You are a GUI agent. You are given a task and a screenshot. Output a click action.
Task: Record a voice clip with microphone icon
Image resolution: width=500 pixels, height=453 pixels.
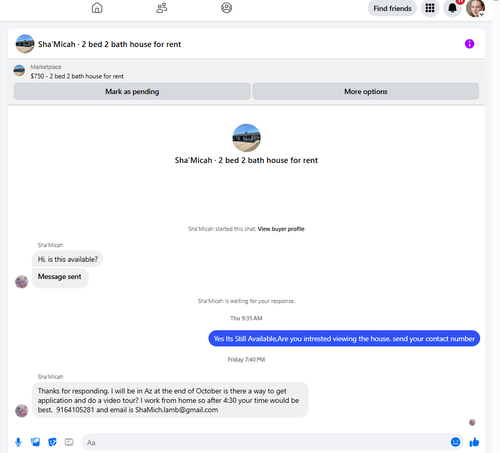[x=18, y=442]
